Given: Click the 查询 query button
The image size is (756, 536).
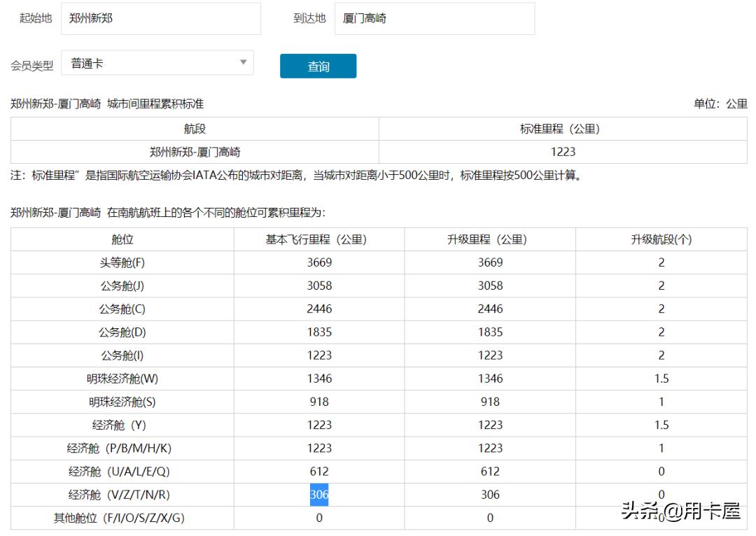Looking at the screenshot, I should click(318, 66).
